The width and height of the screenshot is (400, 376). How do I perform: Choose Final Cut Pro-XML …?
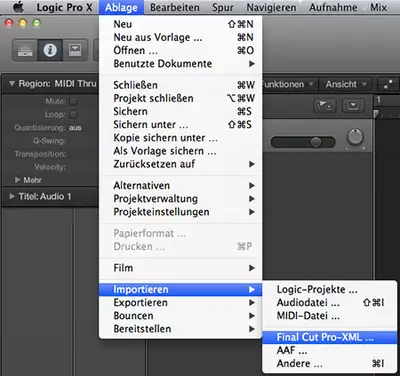click(x=330, y=337)
